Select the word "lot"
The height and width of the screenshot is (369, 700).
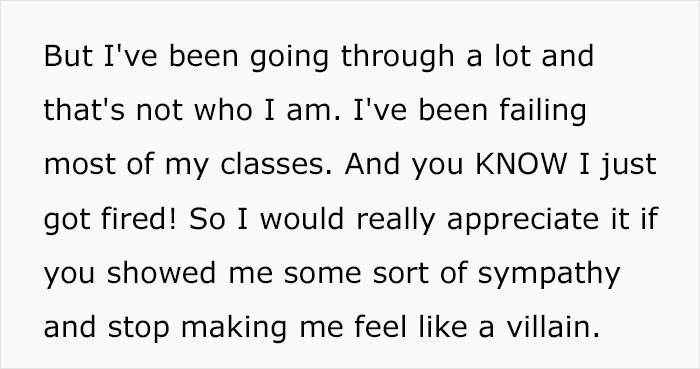(x=513, y=56)
